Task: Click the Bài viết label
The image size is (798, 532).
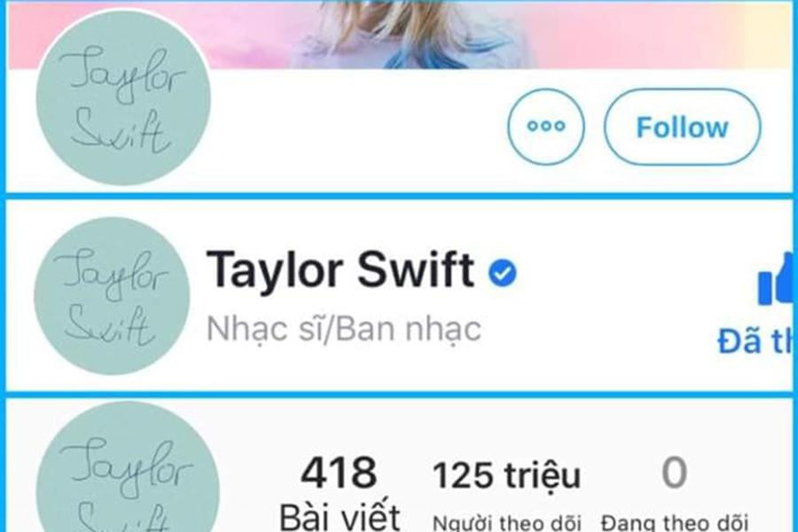Action: pos(340,515)
